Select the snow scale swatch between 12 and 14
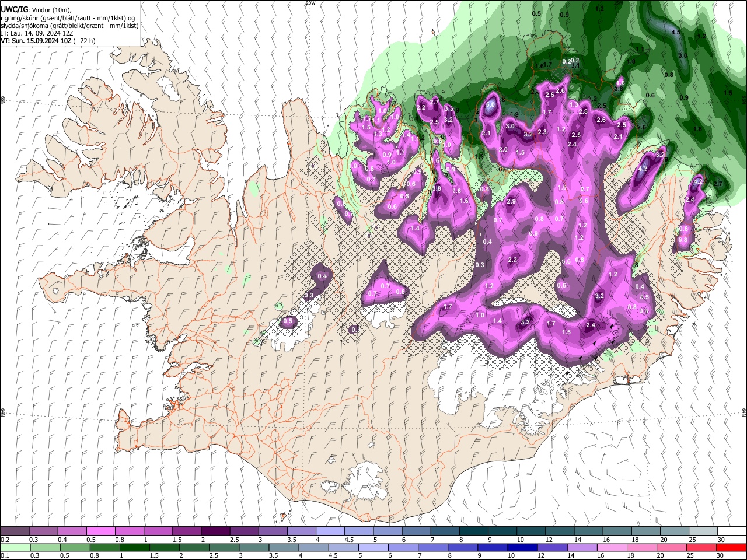Viewport: 747px width, 560px height. pos(559,531)
